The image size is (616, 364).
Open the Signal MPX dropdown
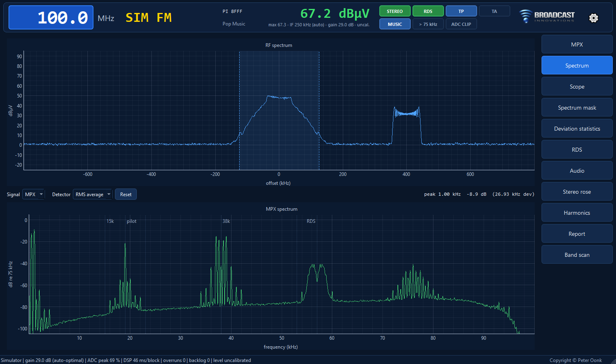34,195
